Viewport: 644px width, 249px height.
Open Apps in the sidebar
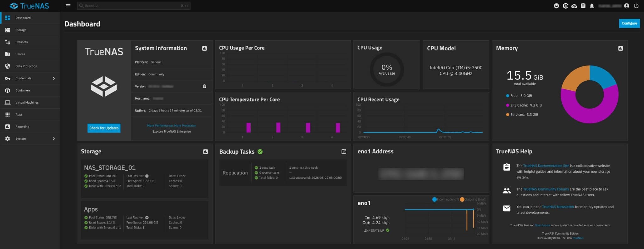(x=30, y=115)
